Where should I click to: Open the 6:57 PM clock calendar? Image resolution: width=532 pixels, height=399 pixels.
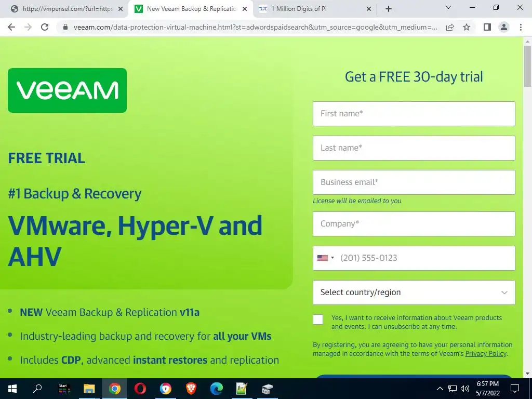click(487, 389)
